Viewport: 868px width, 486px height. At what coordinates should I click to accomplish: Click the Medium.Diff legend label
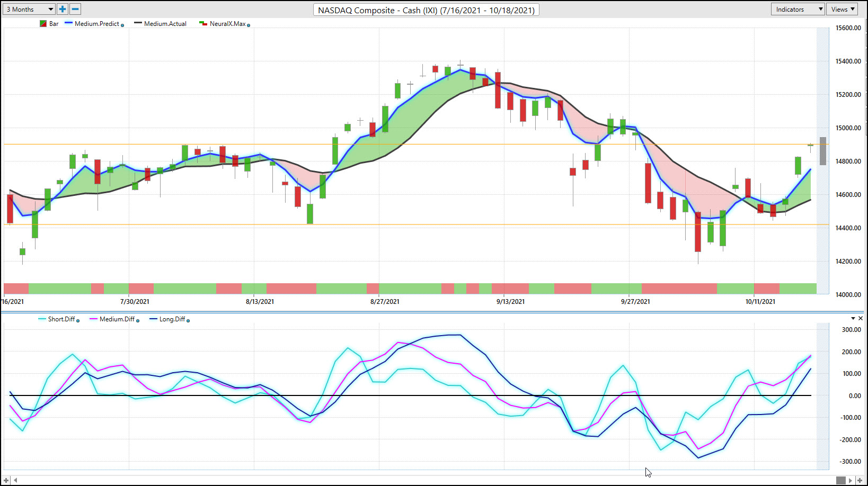[117, 319]
